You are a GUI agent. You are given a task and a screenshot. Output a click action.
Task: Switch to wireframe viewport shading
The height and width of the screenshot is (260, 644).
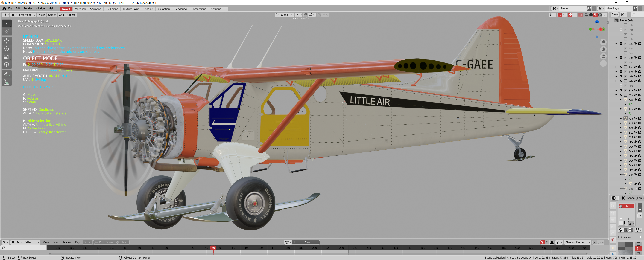(x=586, y=15)
